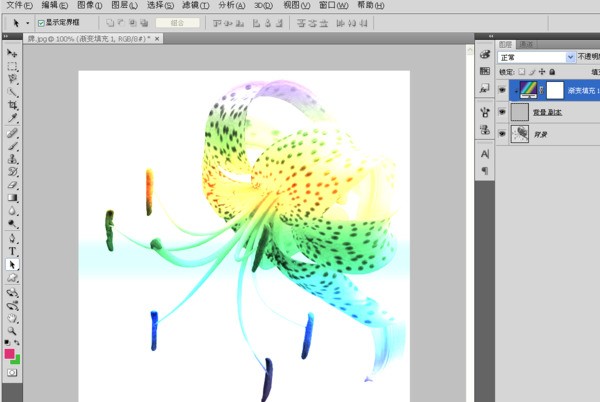The width and height of the screenshot is (600, 402).
Task: Toggle 显示定界框 checkbox
Action: click(x=41, y=21)
